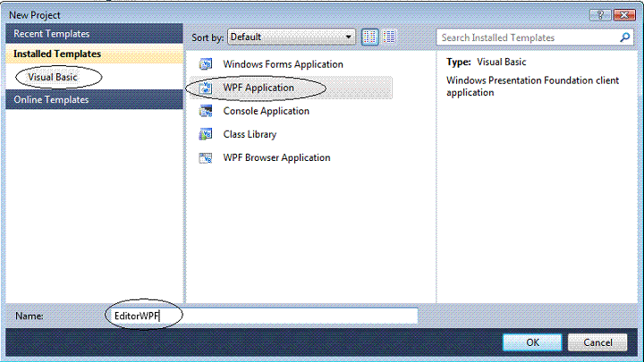
Task: Choose WPF Browser Application label
Action: [x=276, y=157]
